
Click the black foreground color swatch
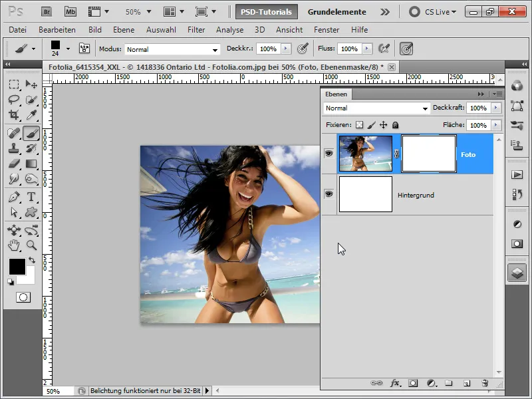click(17, 267)
